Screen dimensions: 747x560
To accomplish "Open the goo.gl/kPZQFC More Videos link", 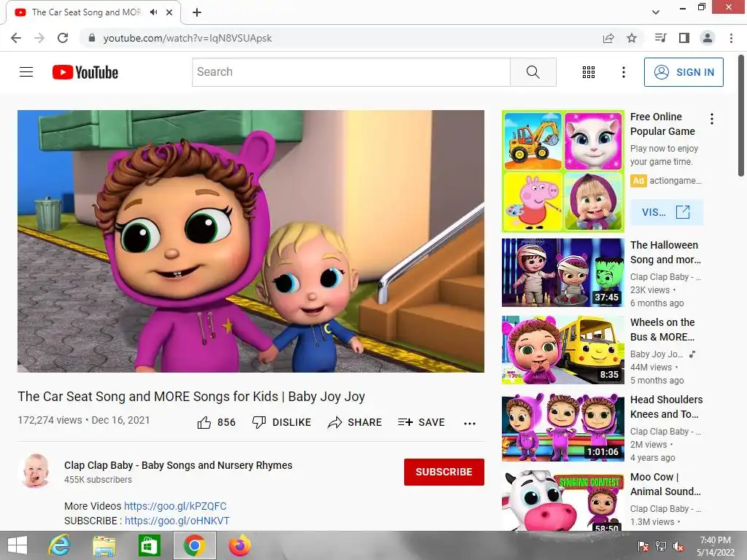I will (175, 506).
